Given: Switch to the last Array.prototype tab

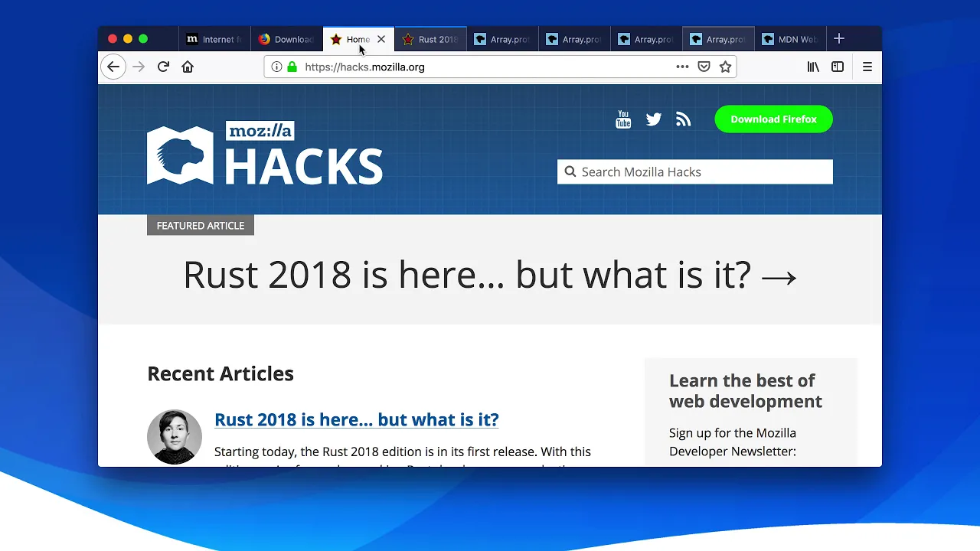Looking at the screenshot, I should tap(719, 39).
